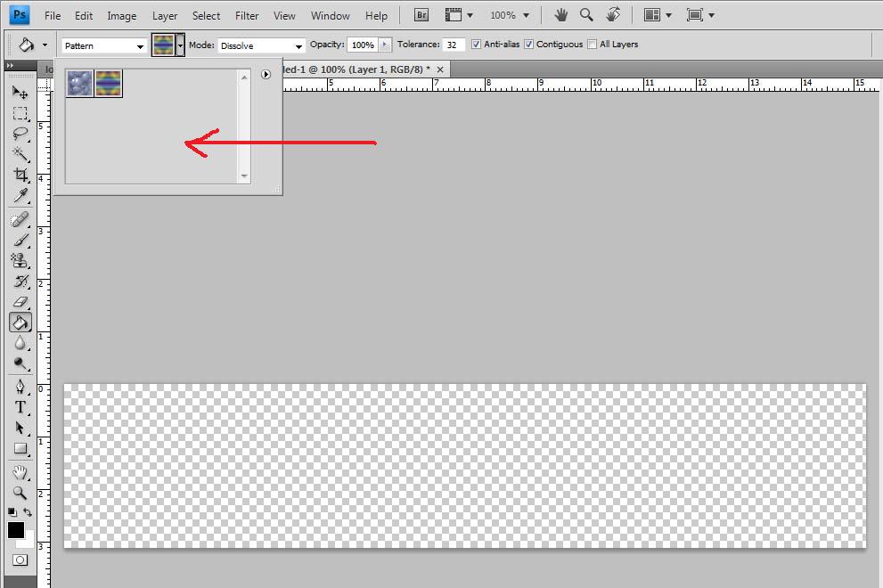Open the Help menu

point(376,16)
